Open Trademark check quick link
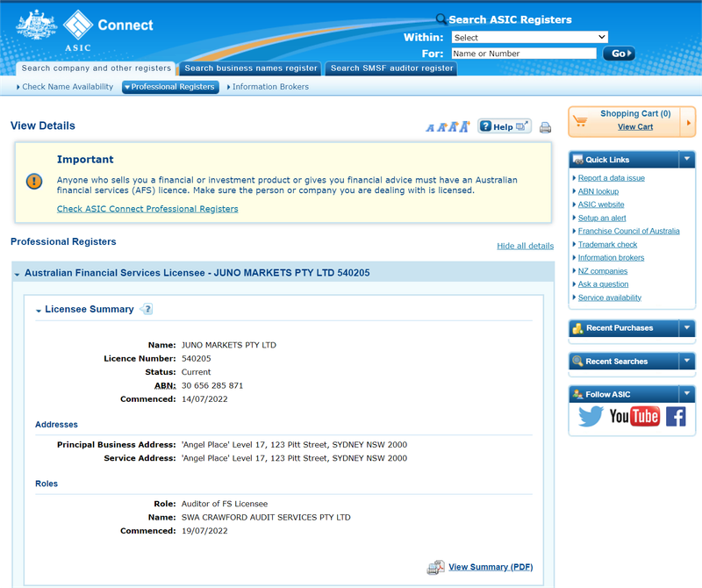Screen dimensions: 702x588 607,245
